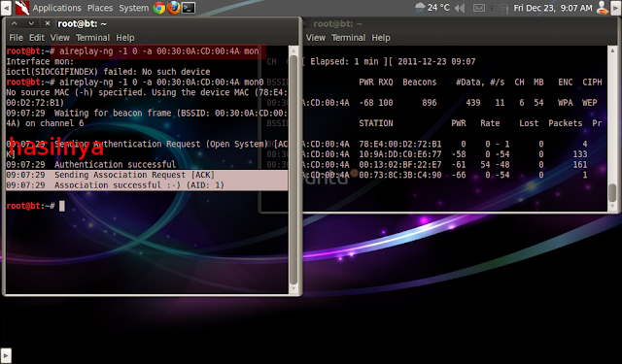Open the BackTrack dragon menu icon
The width and height of the screenshot is (622, 364).
tap(21, 8)
